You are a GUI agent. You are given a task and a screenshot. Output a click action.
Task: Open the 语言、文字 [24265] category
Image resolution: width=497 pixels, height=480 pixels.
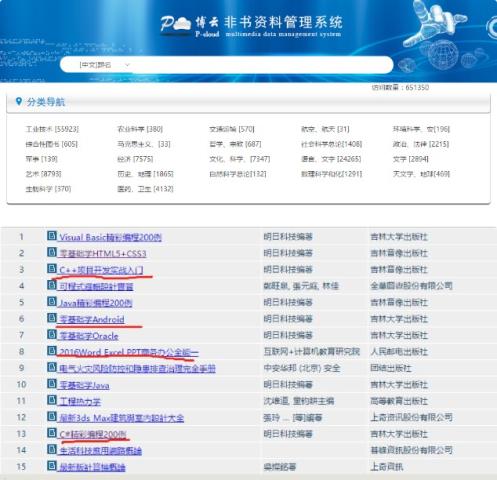(x=331, y=159)
